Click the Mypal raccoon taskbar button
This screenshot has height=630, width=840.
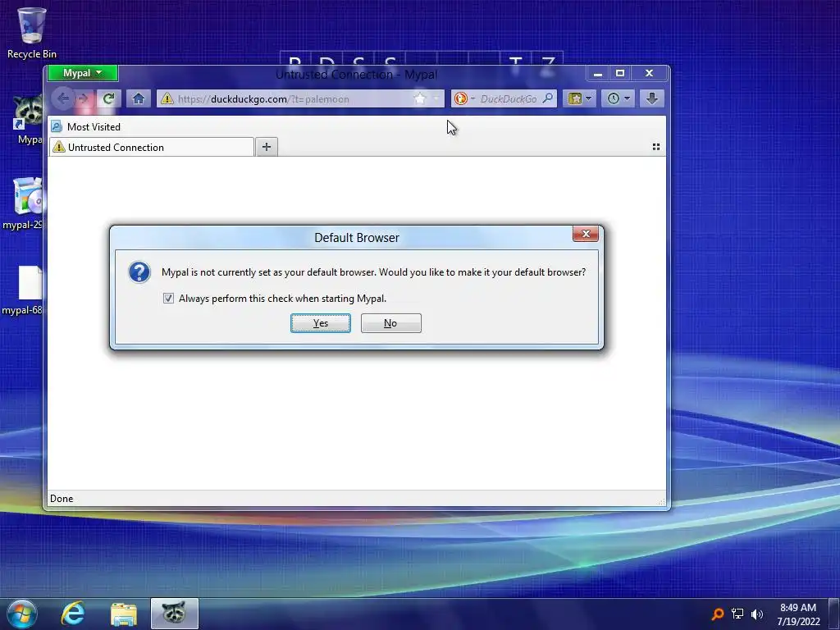click(x=174, y=614)
